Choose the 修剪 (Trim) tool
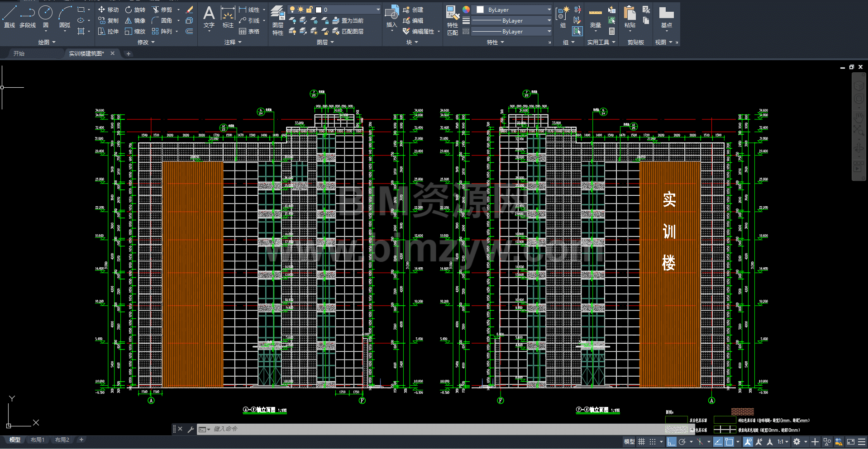 (x=162, y=9)
